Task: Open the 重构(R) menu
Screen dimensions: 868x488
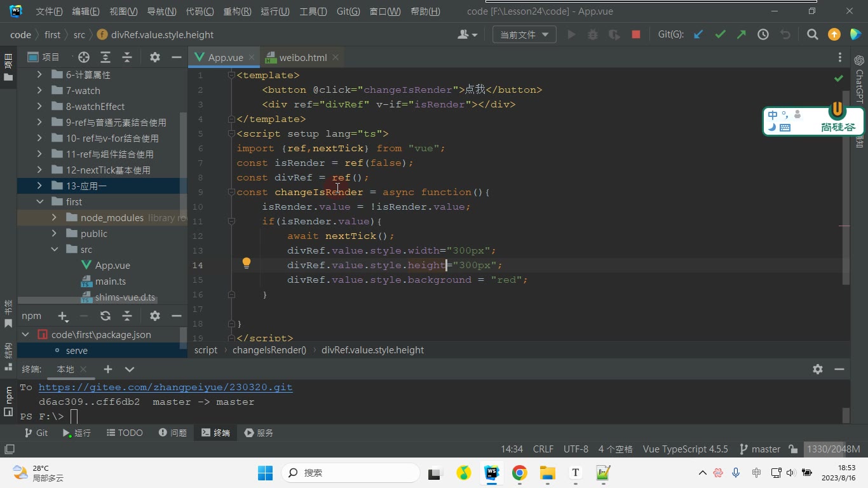Action: [x=237, y=11]
